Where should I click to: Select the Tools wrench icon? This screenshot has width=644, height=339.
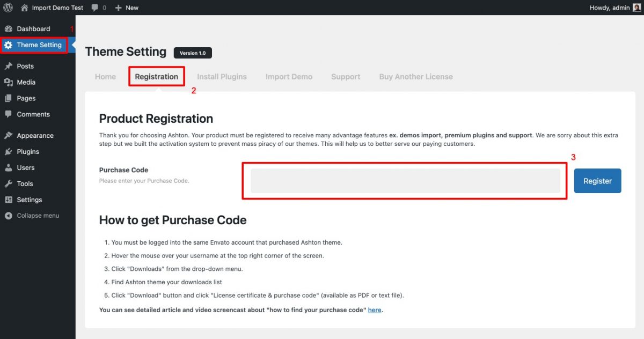pyautogui.click(x=9, y=183)
